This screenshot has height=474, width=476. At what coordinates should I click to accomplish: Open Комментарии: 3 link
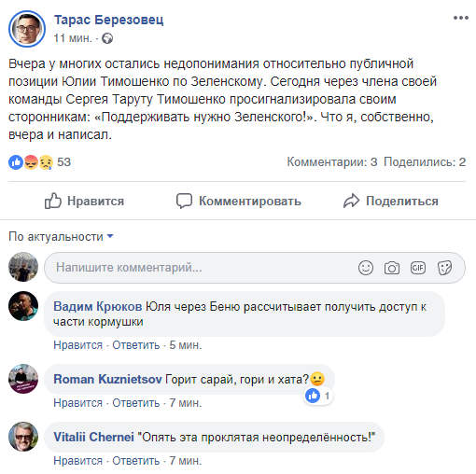tap(332, 162)
